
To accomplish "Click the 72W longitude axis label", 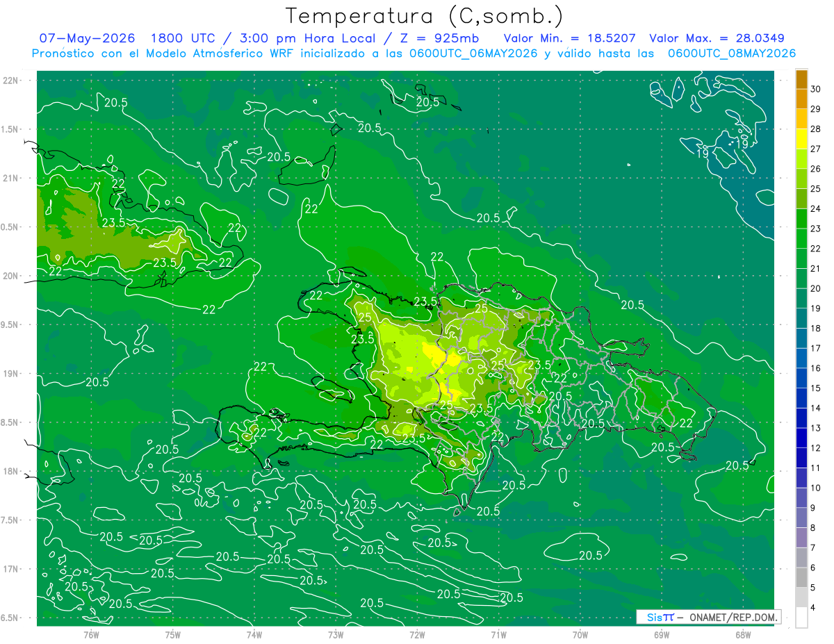I will click(x=417, y=634).
